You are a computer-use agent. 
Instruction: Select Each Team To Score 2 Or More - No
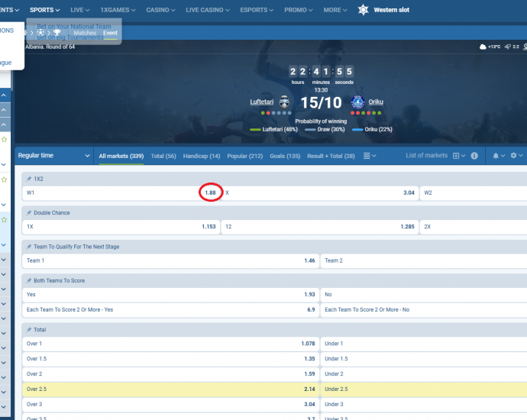tap(424, 310)
